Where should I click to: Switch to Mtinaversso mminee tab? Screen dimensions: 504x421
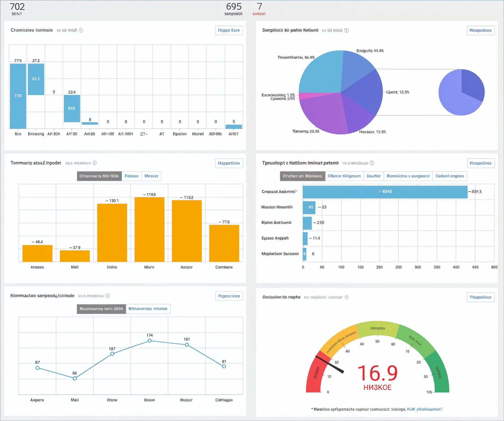tap(148, 309)
